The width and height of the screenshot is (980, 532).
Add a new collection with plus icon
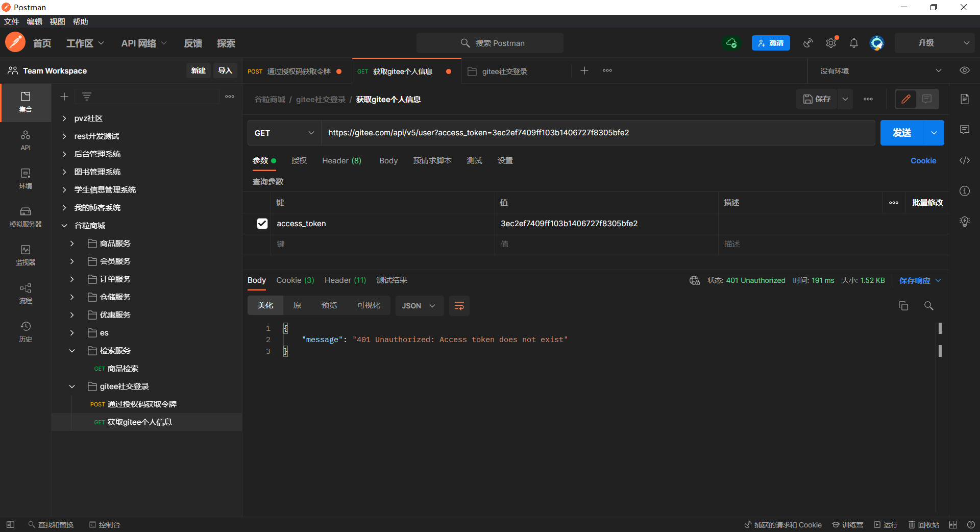pyautogui.click(x=64, y=96)
